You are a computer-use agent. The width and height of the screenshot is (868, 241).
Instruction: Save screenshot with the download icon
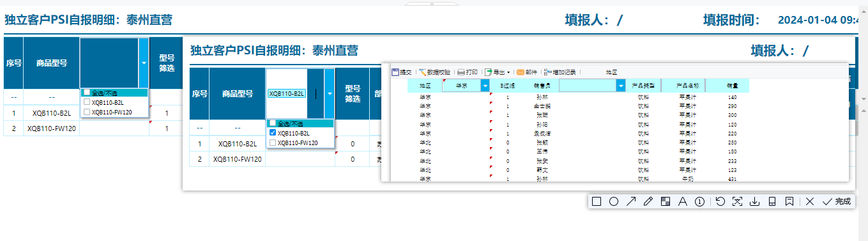pyautogui.click(x=755, y=201)
